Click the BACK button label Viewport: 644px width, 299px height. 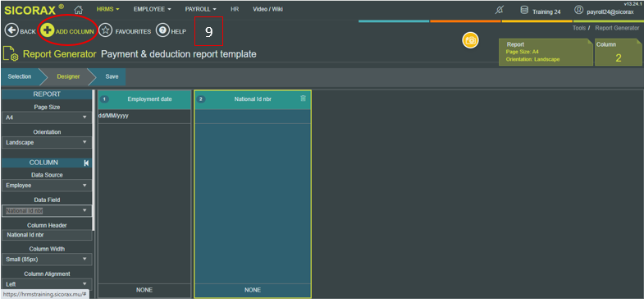28,32
